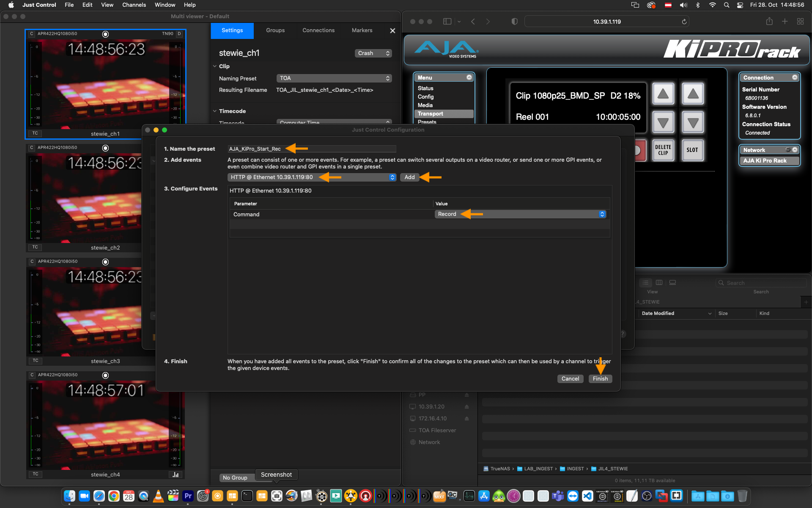
Task: Click the Safari sidebar toggle icon
Action: [447, 22]
